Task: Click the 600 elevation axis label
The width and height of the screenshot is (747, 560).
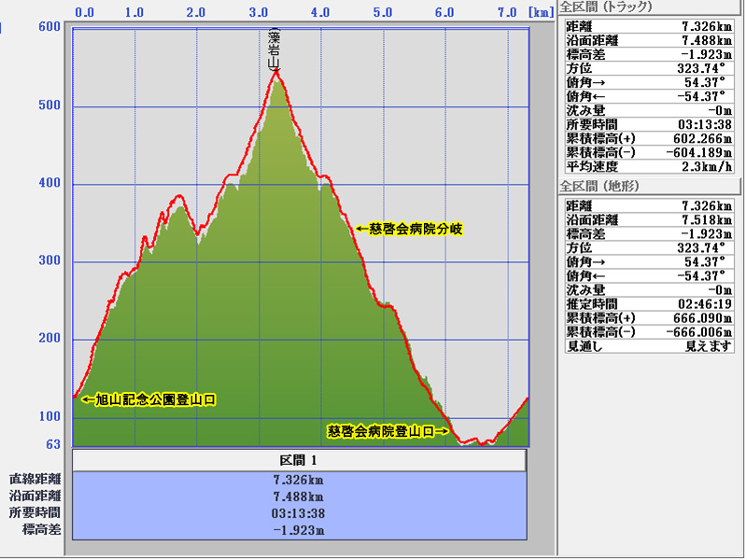Action: pos(49,27)
